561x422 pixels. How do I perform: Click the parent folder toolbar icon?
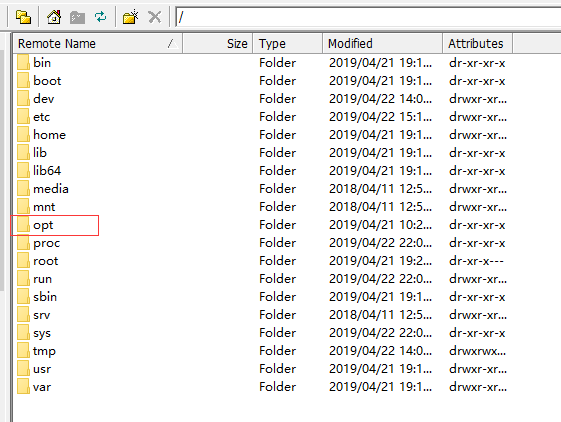pos(77,17)
